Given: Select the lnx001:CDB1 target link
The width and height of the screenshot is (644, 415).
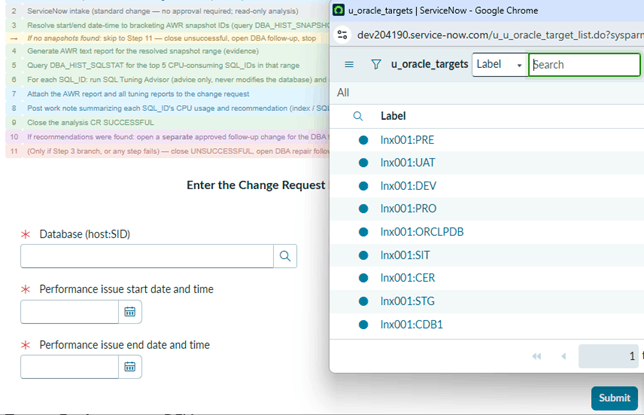Looking at the screenshot, I should point(411,325).
